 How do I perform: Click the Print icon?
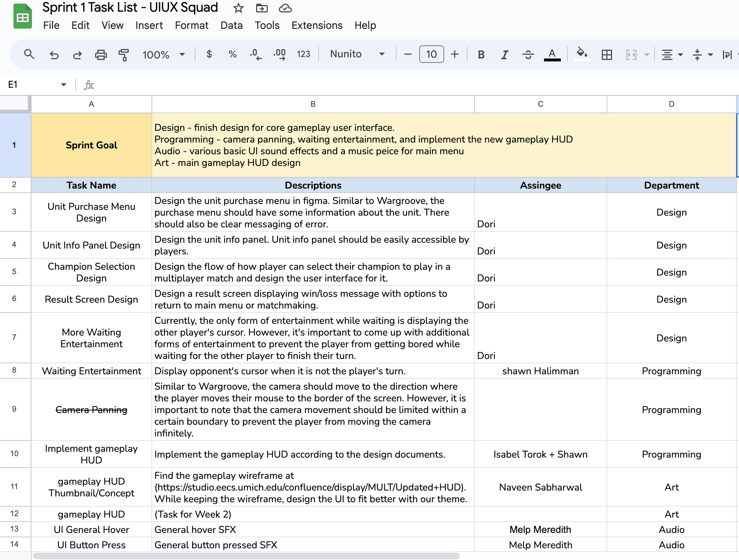[x=101, y=54]
